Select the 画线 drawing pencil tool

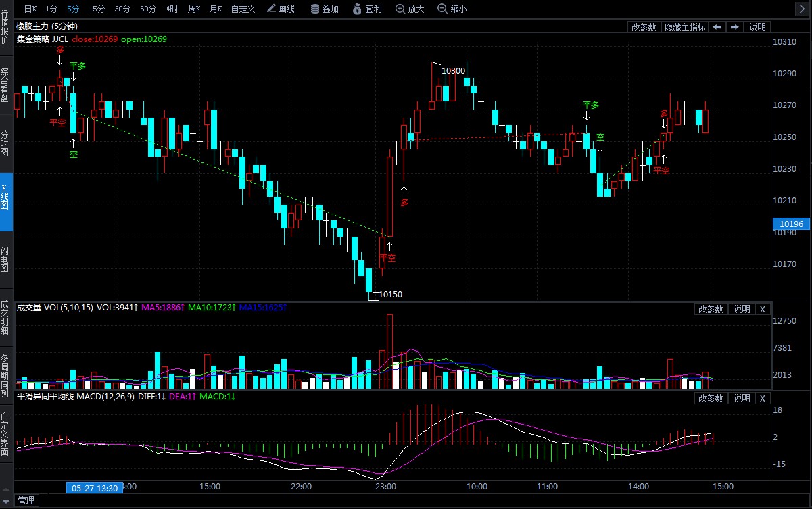tap(281, 9)
